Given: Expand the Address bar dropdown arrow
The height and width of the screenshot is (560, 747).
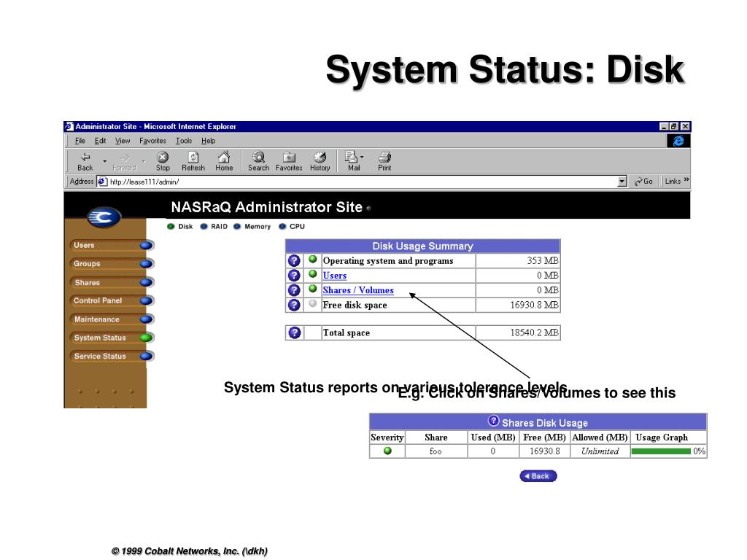Looking at the screenshot, I should (x=622, y=182).
